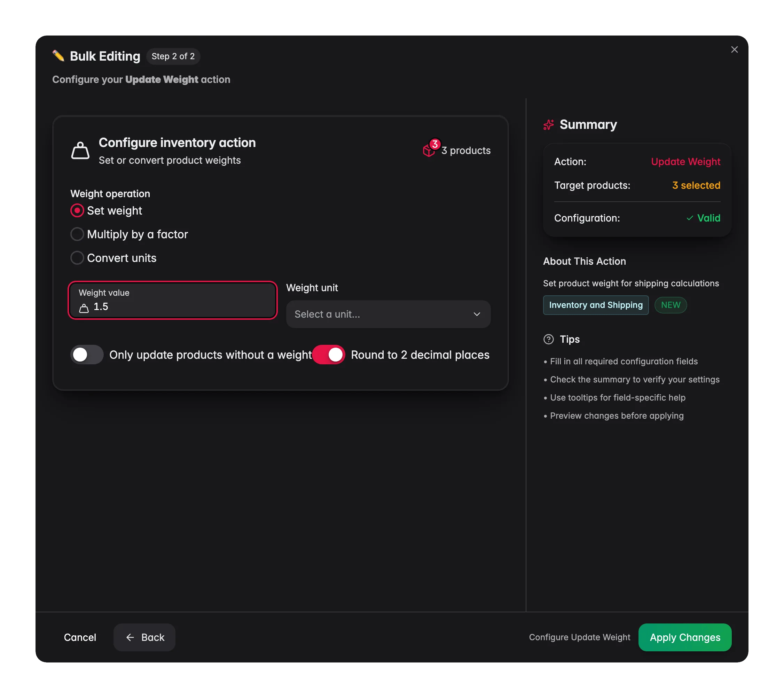This screenshot has width=784, height=698.
Task: Click the Configure Update Weight footer text
Action: [579, 637]
